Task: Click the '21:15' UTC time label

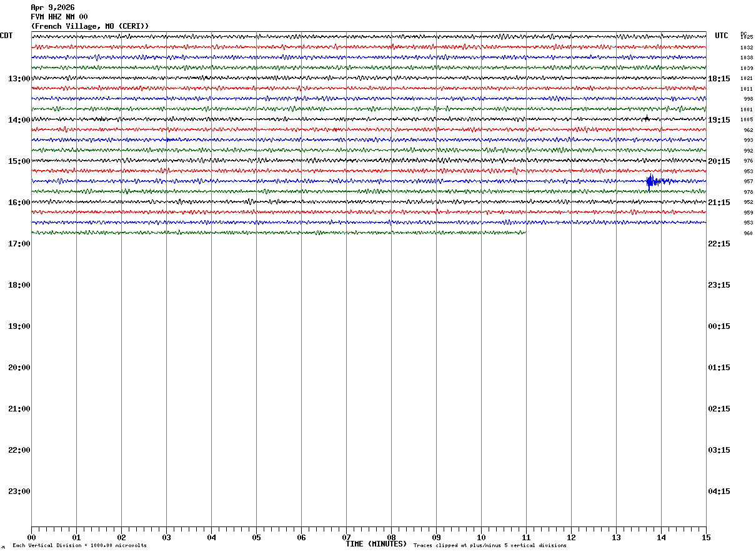Action: [x=719, y=203]
